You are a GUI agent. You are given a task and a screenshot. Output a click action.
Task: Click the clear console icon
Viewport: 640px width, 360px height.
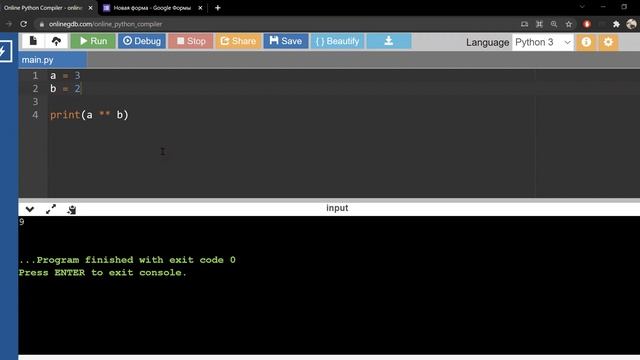click(72, 210)
